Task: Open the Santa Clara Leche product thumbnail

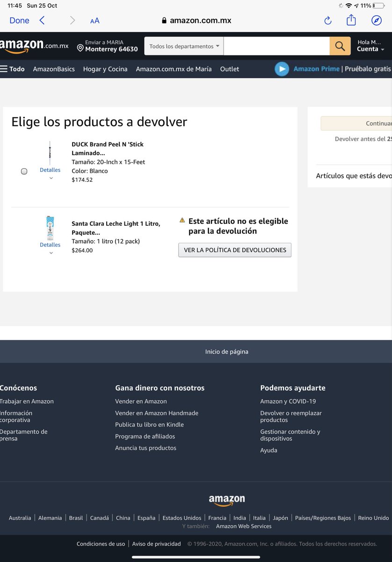Action: click(50, 228)
